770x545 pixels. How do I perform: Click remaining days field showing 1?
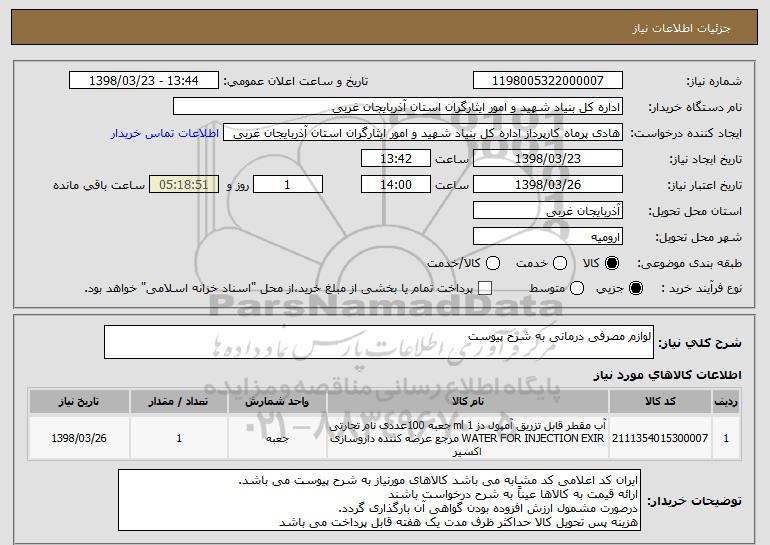[288, 185]
